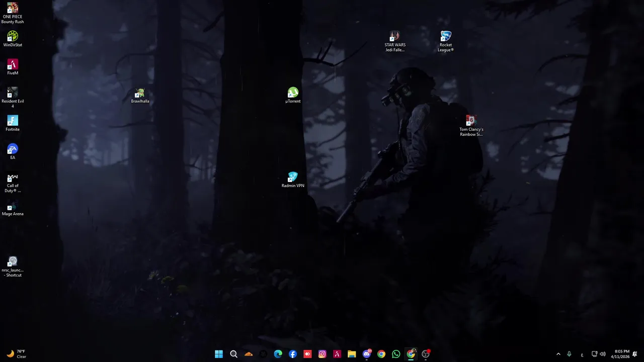Viewport: 644px width, 362px height.
Task: Select Tom Clancy's Rainbow Six shortcut
Action: tap(471, 126)
